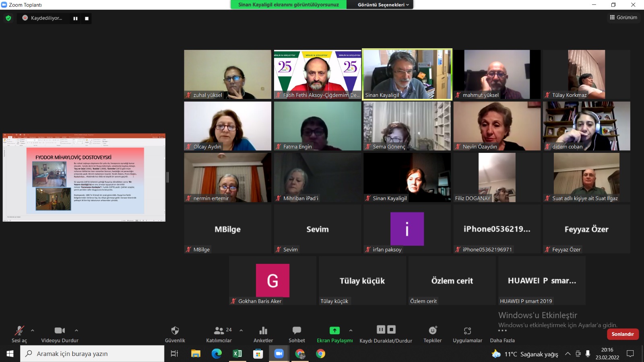Open Anketler polls

pos(263,334)
